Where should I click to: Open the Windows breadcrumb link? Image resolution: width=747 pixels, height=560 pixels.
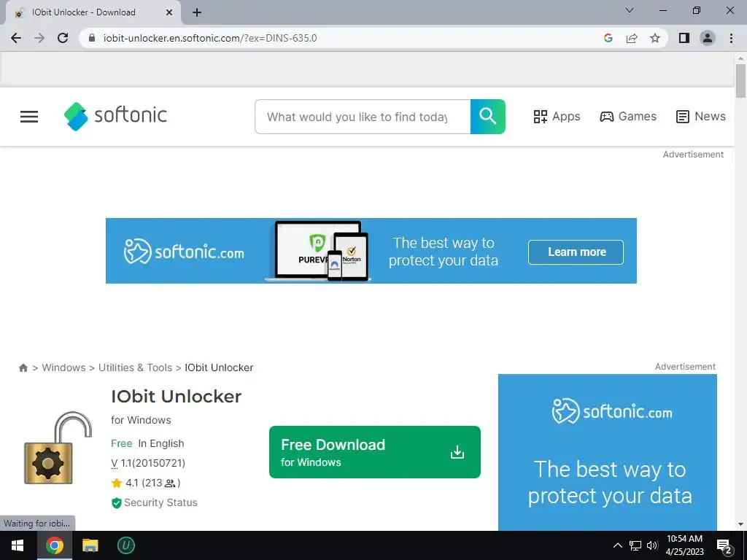[x=64, y=367]
